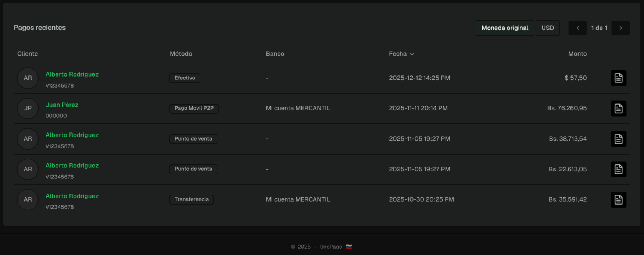Click the Pago Movil P2P method badge

pyautogui.click(x=194, y=108)
